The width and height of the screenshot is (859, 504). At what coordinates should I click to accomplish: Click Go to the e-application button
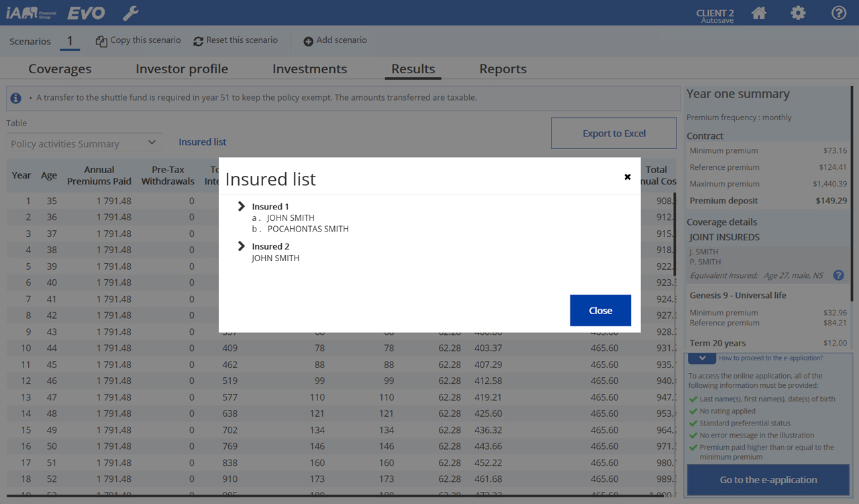coord(768,480)
